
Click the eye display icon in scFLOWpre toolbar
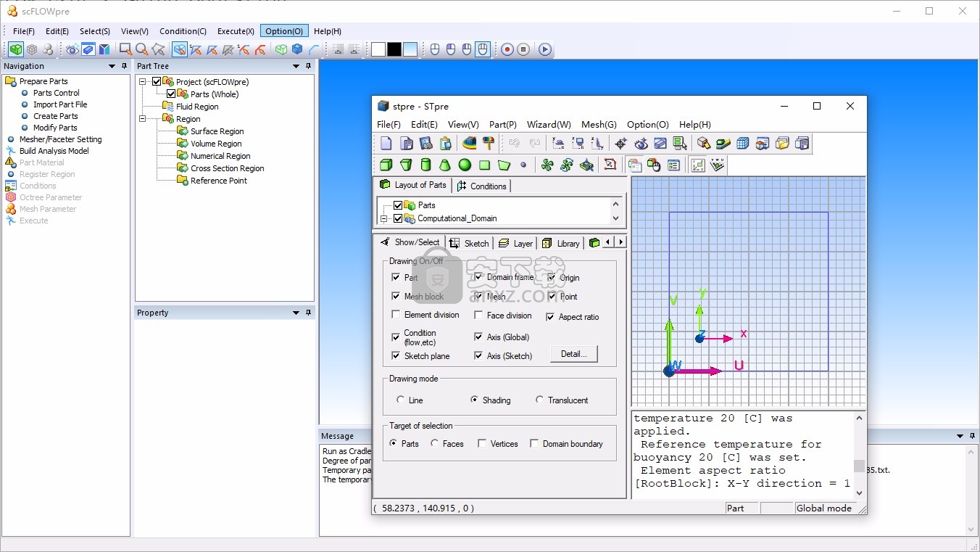click(x=72, y=49)
